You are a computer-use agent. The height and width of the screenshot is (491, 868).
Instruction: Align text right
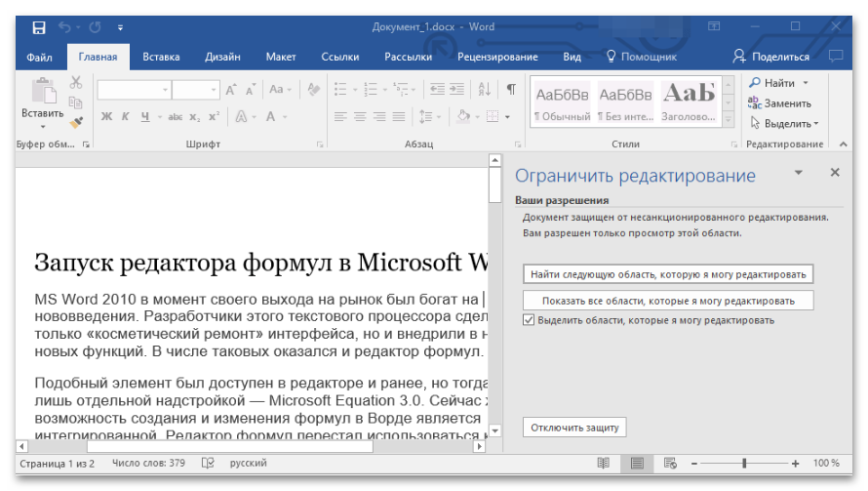[x=379, y=116]
